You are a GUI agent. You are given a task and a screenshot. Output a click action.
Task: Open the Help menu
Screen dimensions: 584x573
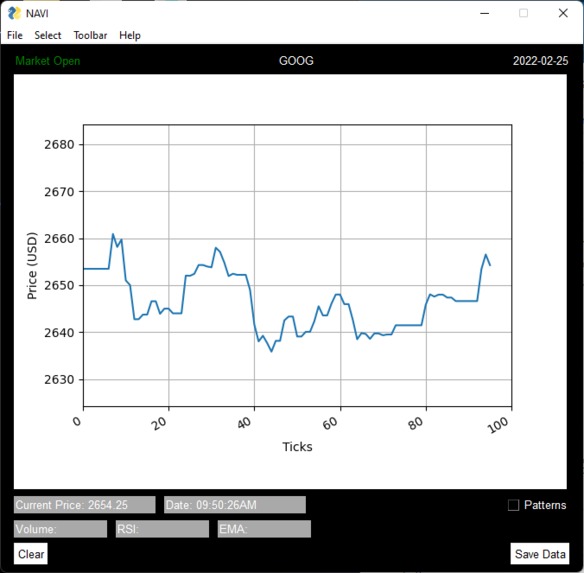tap(130, 35)
